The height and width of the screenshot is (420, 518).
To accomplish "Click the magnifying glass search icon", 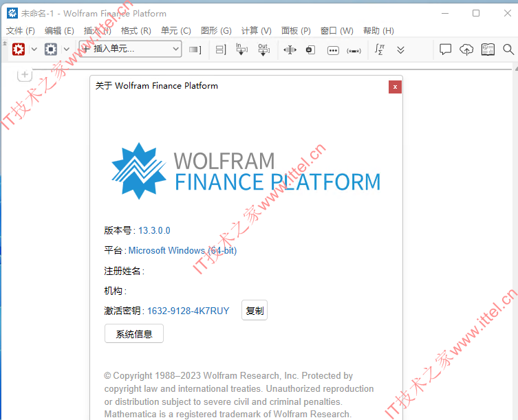I will [x=508, y=49].
